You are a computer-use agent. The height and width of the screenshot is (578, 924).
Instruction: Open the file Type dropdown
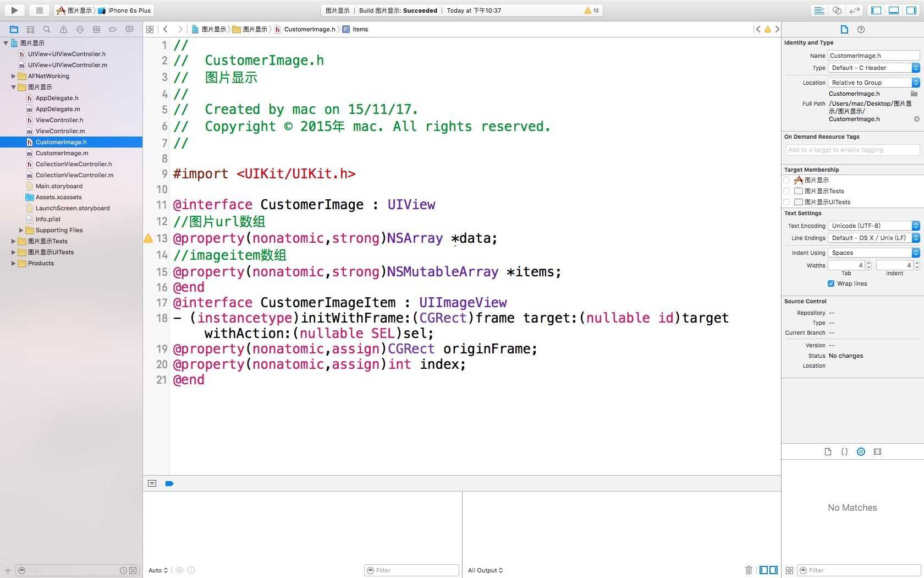[x=873, y=68]
